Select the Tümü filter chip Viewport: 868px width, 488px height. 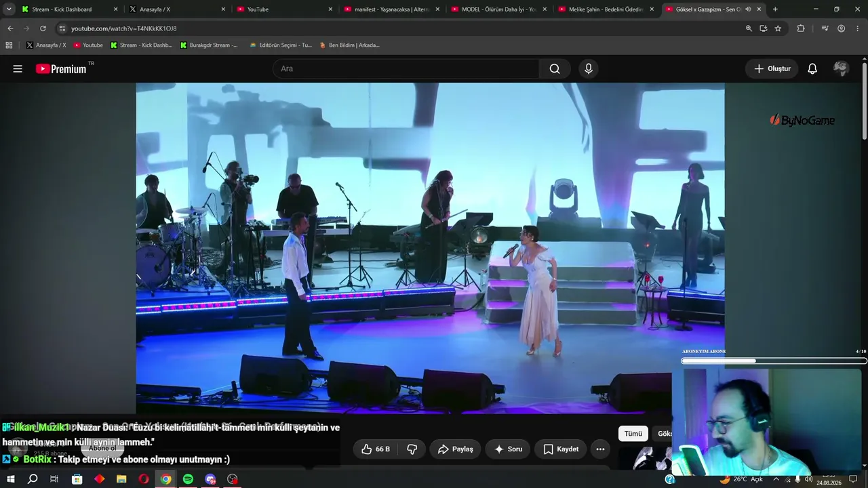click(x=633, y=434)
